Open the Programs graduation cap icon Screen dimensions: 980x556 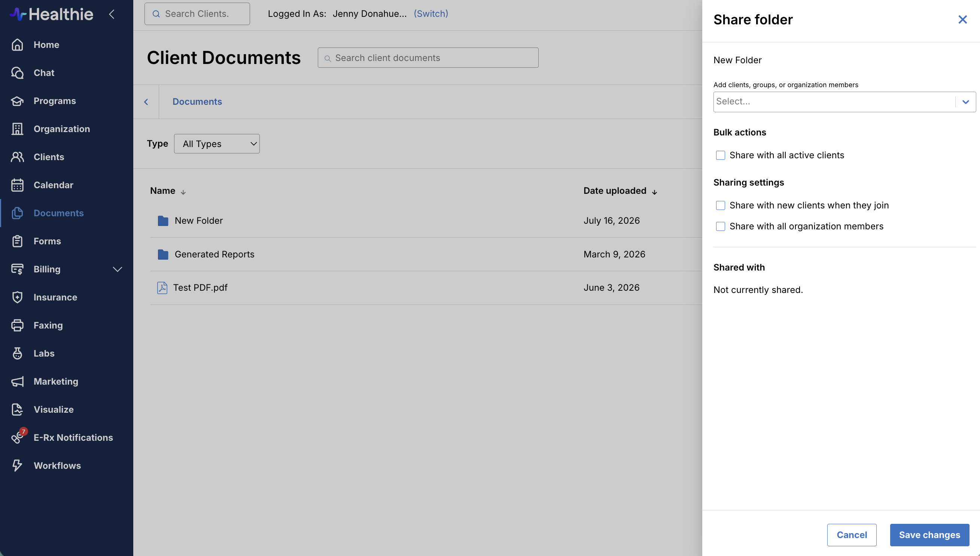[x=17, y=101]
